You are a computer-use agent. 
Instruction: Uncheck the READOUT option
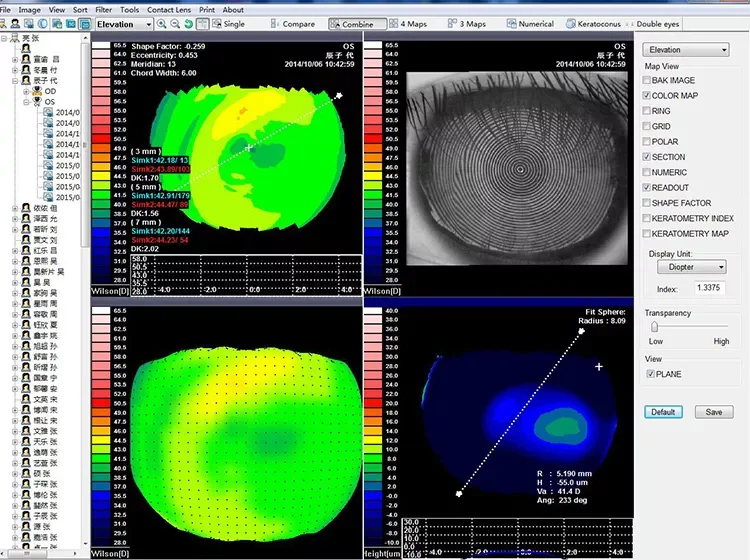(647, 188)
